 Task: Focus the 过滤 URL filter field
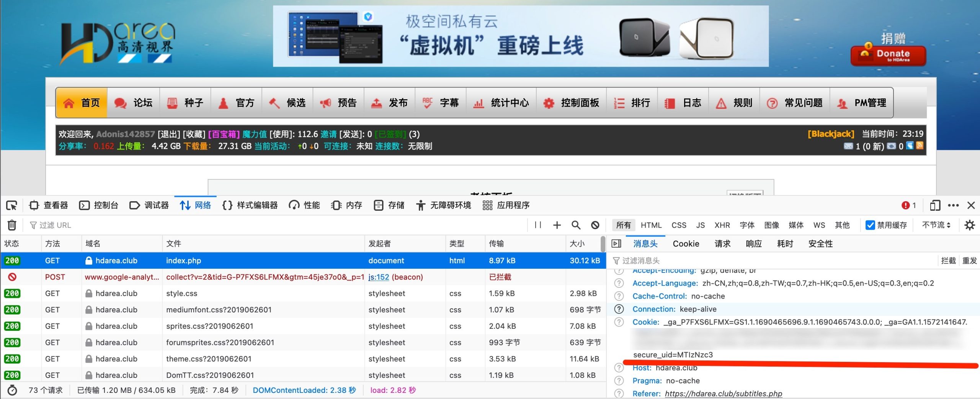(276, 225)
